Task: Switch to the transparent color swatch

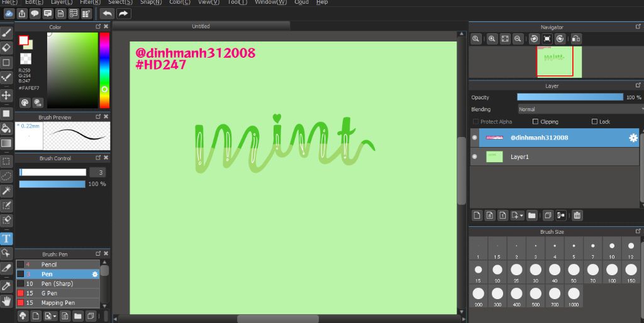Action: coord(26,58)
